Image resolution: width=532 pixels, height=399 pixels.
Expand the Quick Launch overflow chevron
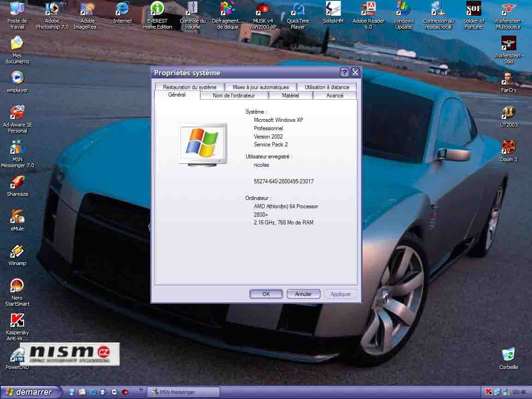pos(141,390)
